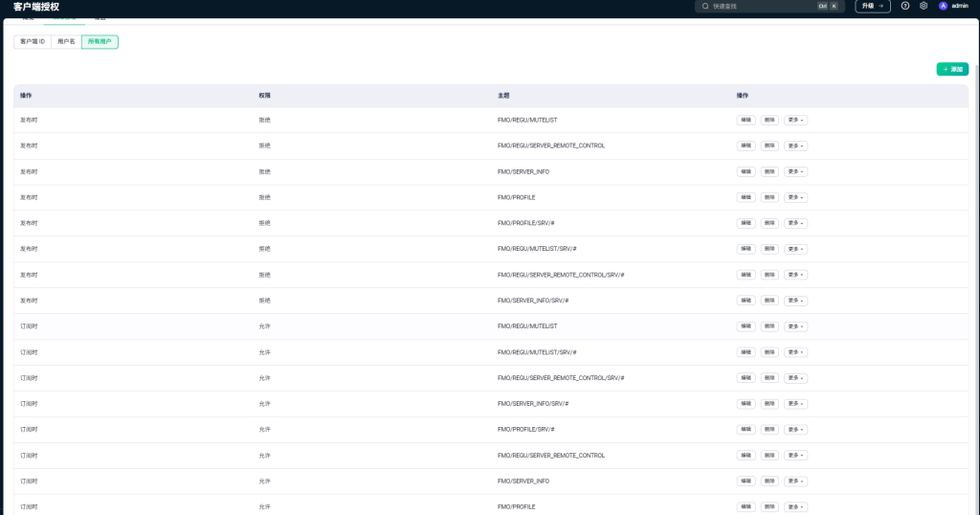Edit the subscribe FMO/REGU/MUTELIST rule
Image resolution: width=980 pixels, height=515 pixels.
[746, 326]
